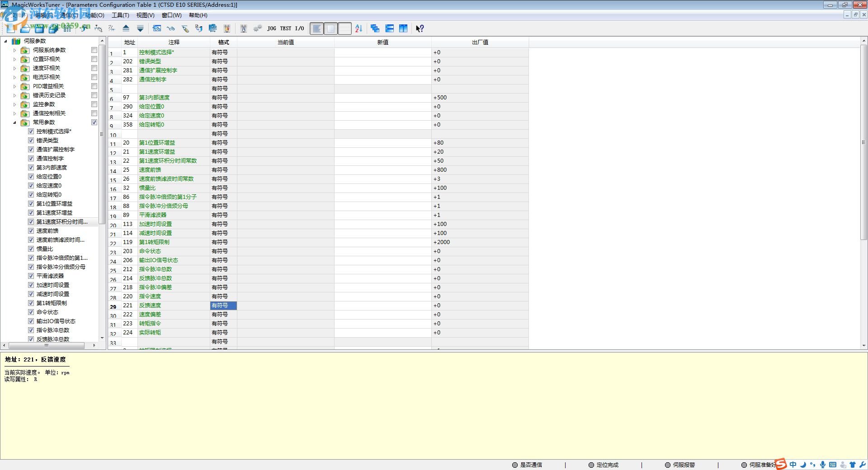
Task: Click the context help arrow icon
Action: pos(420,28)
